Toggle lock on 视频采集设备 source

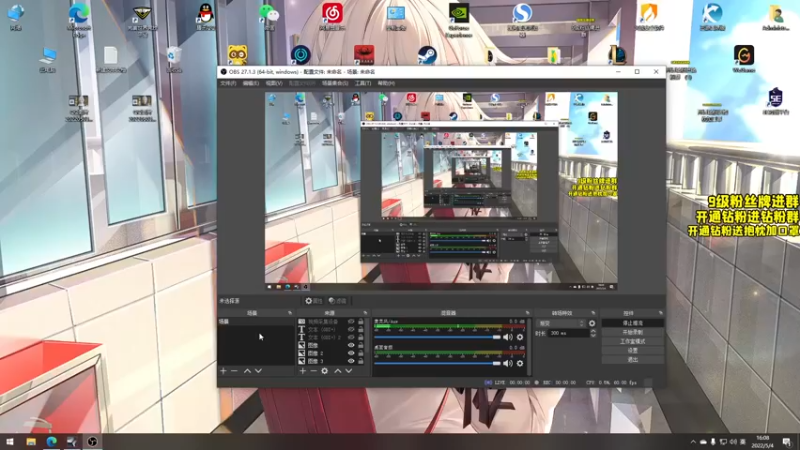tap(361, 322)
